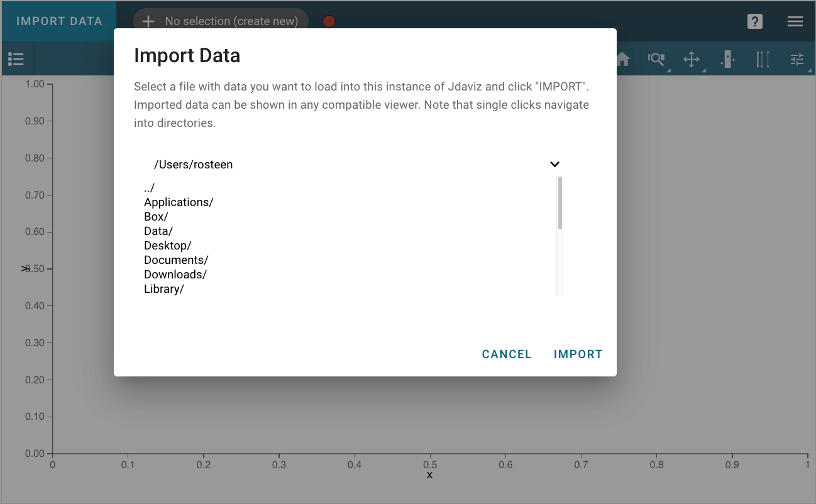Navigate to the parent ../ directory
This screenshot has height=504, width=816.
point(149,188)
